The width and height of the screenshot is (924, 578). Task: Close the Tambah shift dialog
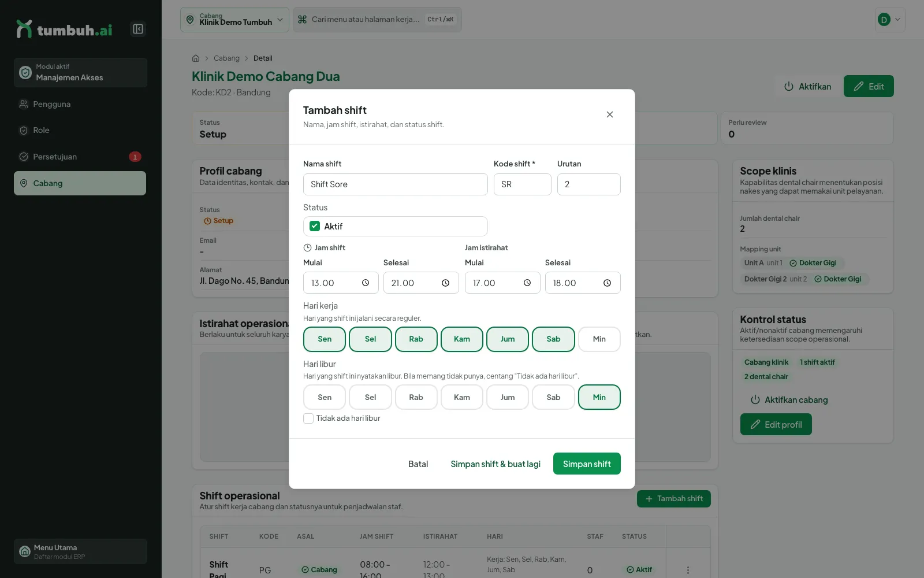point(610,114)
